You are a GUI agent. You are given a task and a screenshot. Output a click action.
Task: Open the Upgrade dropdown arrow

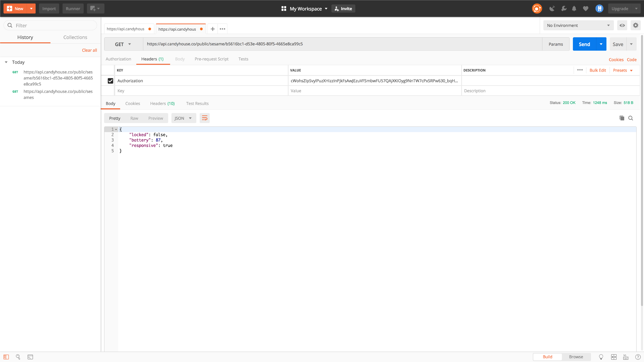636,8
